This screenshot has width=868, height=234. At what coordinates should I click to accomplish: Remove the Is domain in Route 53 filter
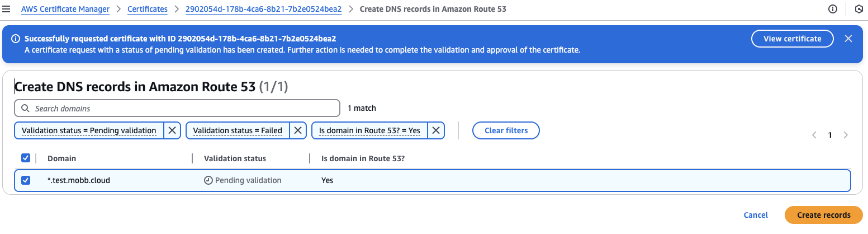(436, 130)
